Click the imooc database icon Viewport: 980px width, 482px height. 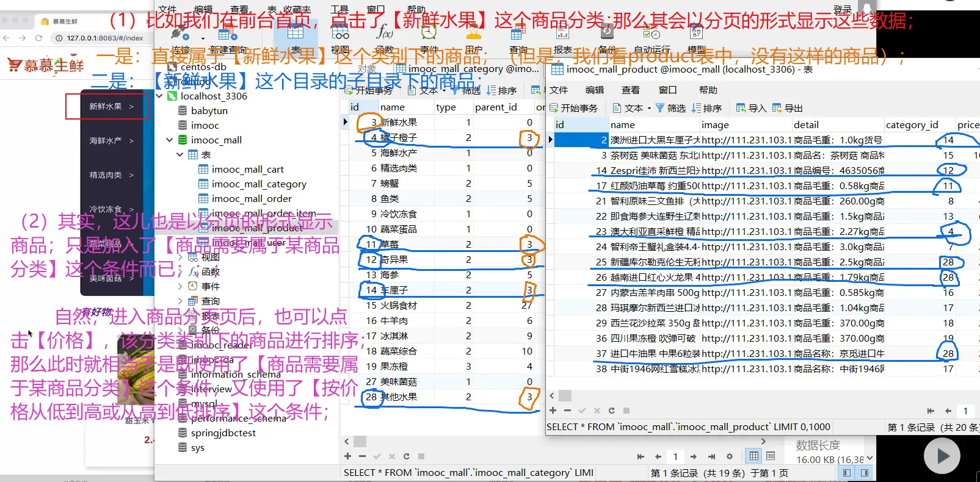coord(183,125)
